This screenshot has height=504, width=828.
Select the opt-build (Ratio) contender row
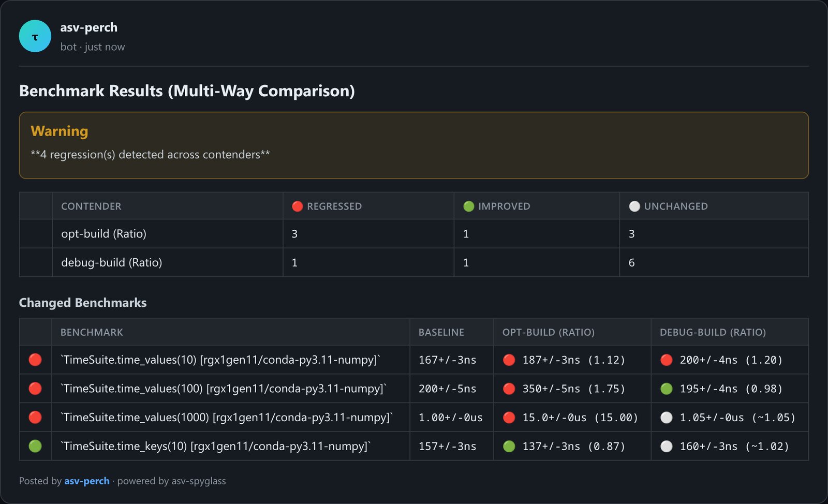(414, 233)
